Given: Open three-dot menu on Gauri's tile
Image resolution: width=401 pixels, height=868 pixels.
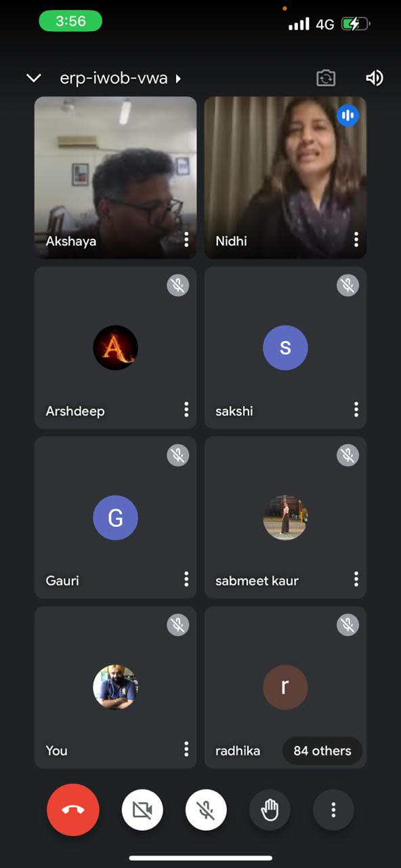Looking at the screenshot, I should point(186,579).
